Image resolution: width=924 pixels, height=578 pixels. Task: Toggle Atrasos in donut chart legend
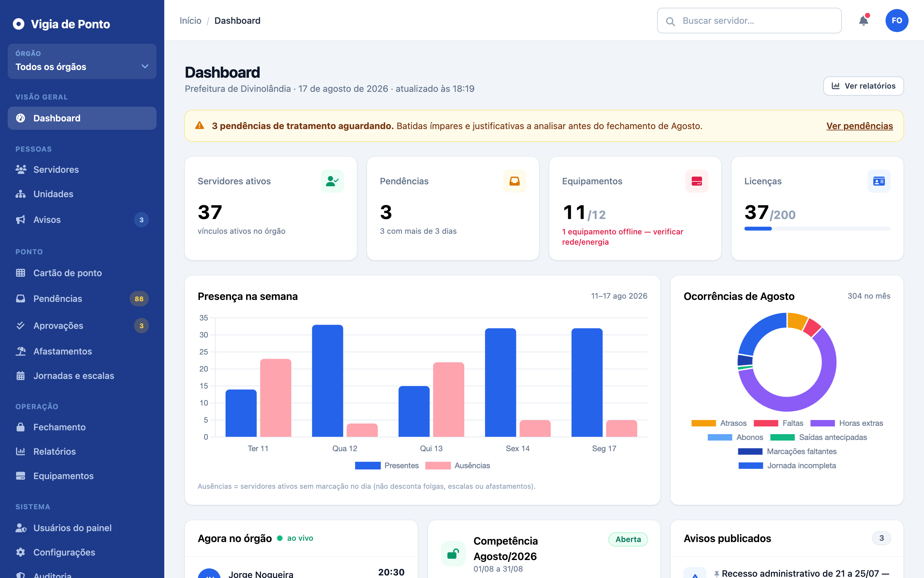tap(719, 423)
